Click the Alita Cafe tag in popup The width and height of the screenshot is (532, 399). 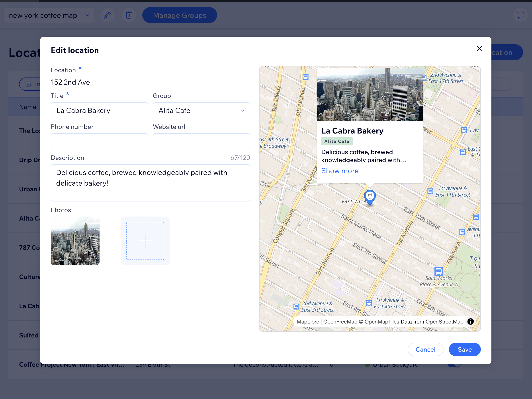(337, 141)
